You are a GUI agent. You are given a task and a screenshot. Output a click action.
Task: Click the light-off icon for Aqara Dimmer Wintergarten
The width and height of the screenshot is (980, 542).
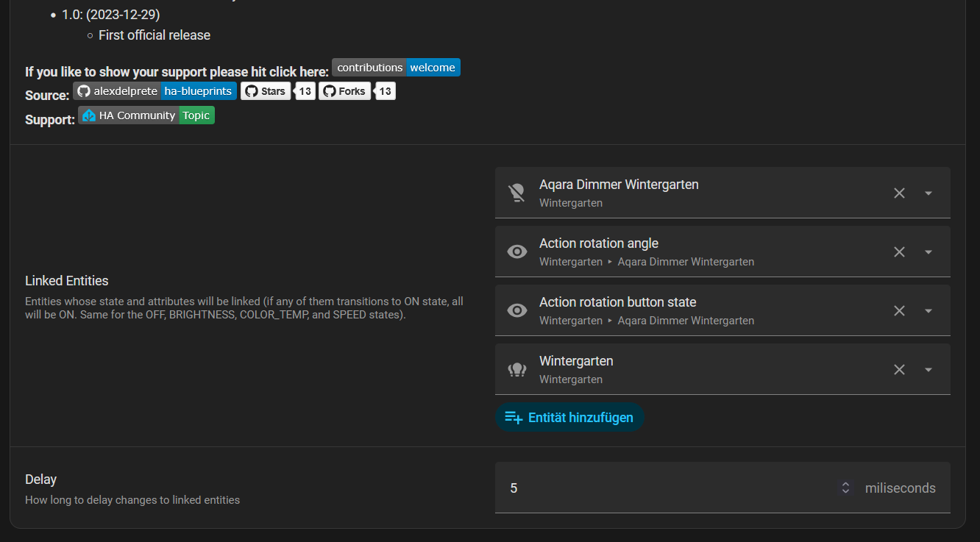[517, 193]
